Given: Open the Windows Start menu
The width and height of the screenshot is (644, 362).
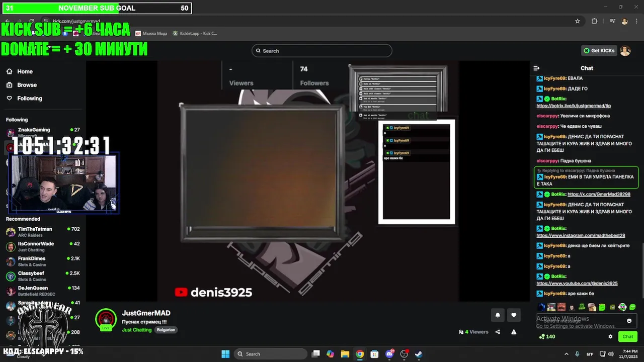Looking at the screenshot, I should 225,354.
